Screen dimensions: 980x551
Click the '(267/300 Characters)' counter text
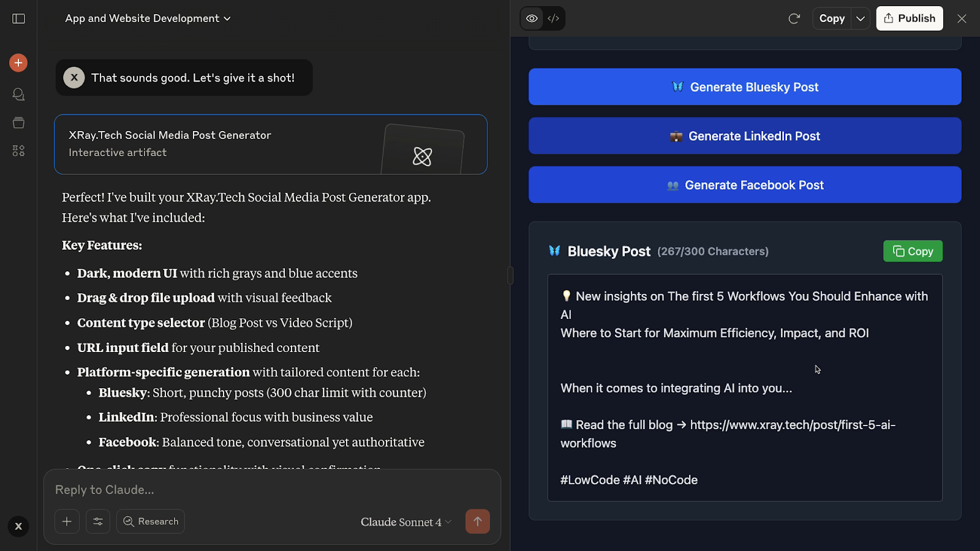(713, 252)
